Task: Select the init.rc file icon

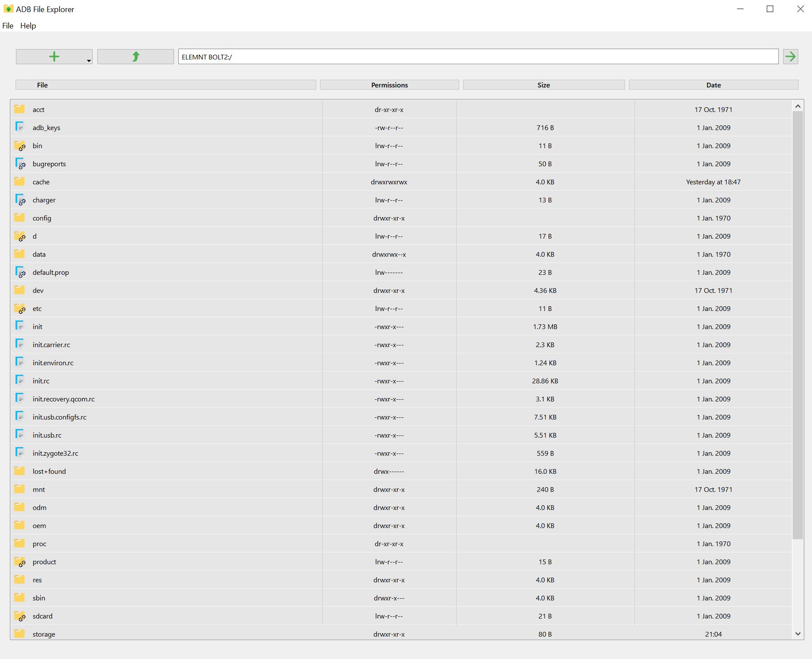Action: point(19,380)
